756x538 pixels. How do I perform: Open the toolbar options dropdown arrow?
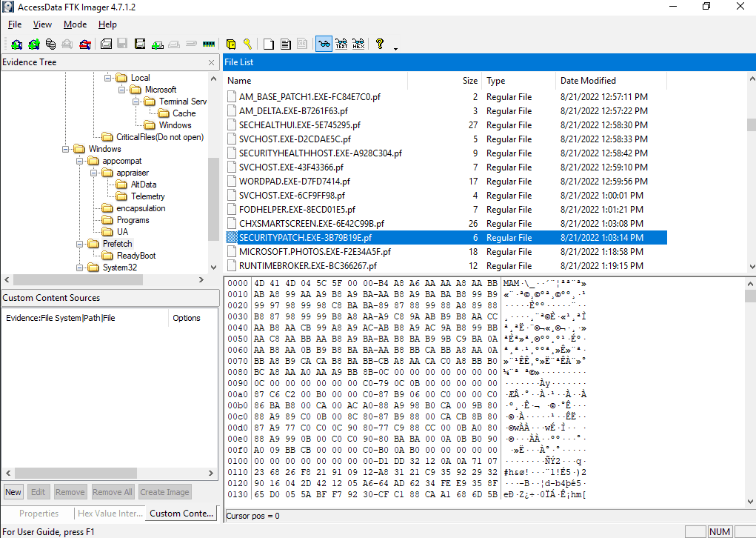click(395, 49)
